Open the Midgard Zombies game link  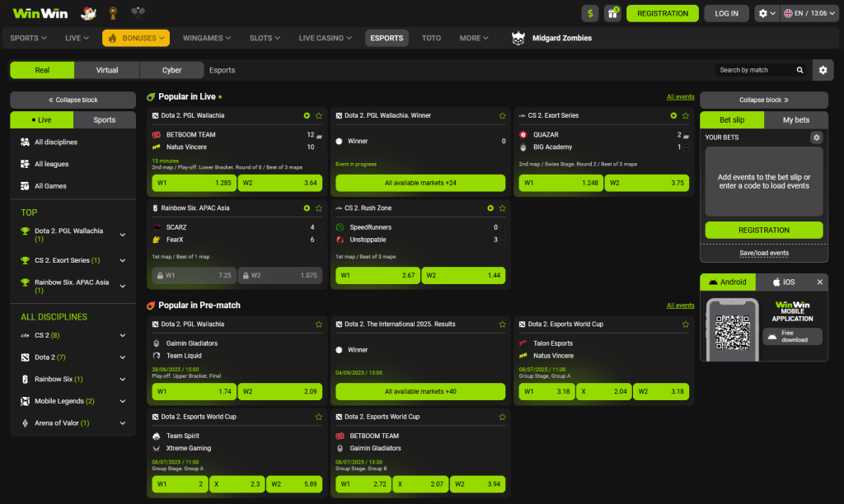[551, 38]
